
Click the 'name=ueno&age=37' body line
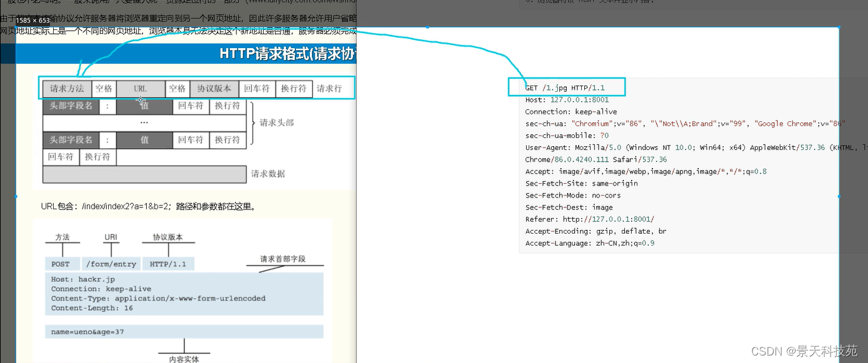coord(87,332)
